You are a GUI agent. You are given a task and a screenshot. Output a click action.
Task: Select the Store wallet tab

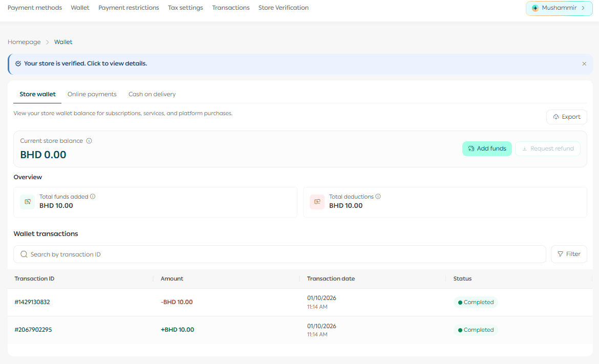point(37,94)
